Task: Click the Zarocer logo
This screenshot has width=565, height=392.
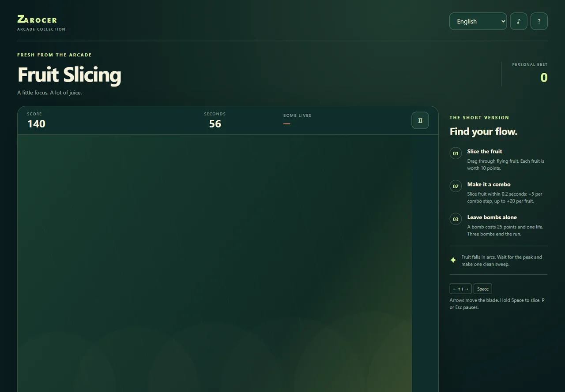Action: tap(37, 19)
